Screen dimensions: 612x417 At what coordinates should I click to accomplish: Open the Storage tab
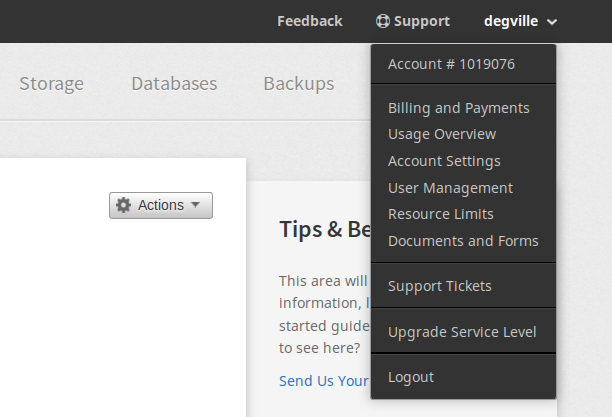[52, 84]
